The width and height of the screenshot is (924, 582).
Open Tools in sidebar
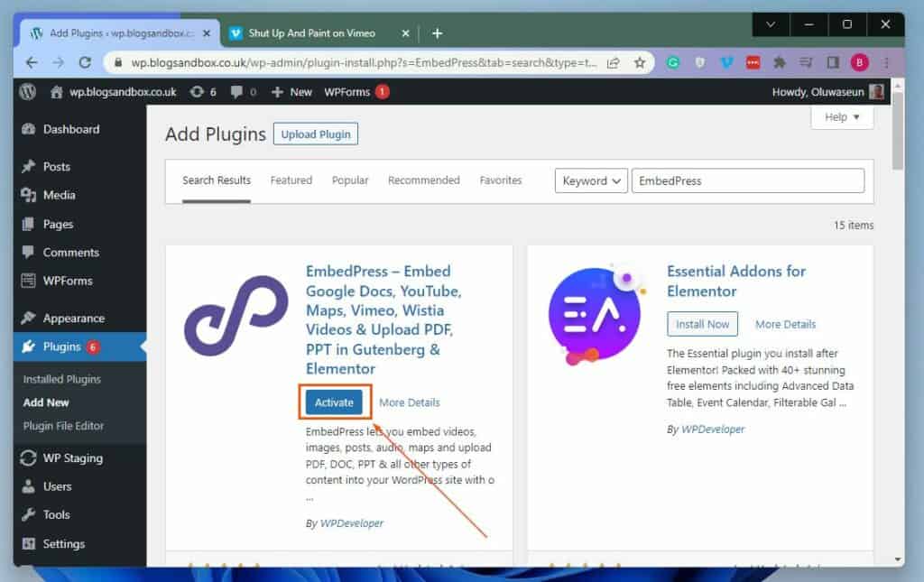click(x=56, y=515)
